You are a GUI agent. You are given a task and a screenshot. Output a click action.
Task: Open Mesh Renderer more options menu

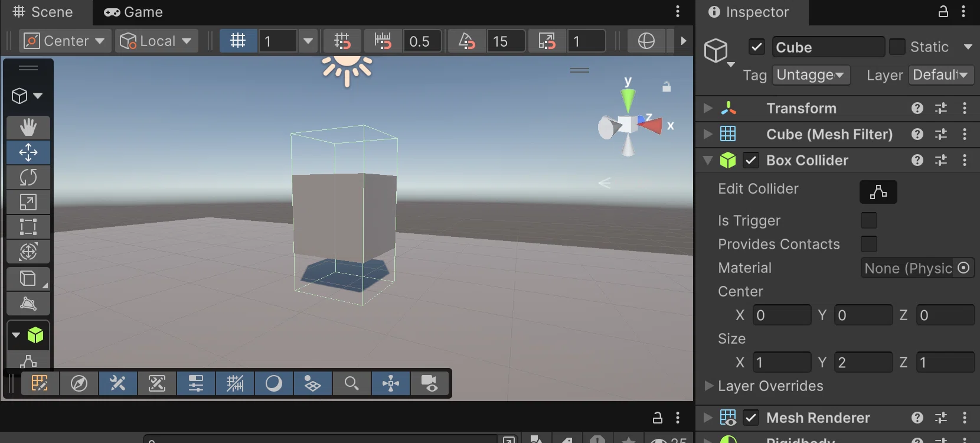(965, 418)
